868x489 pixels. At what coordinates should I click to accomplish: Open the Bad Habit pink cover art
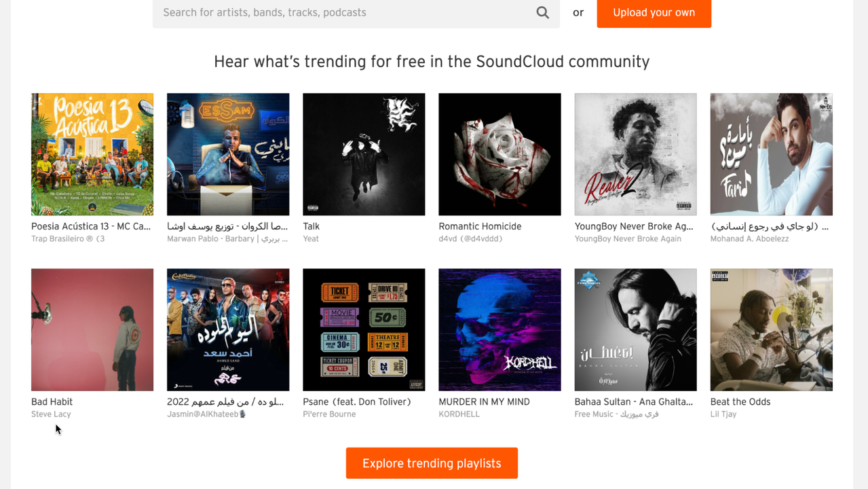(x=92, y=329)
